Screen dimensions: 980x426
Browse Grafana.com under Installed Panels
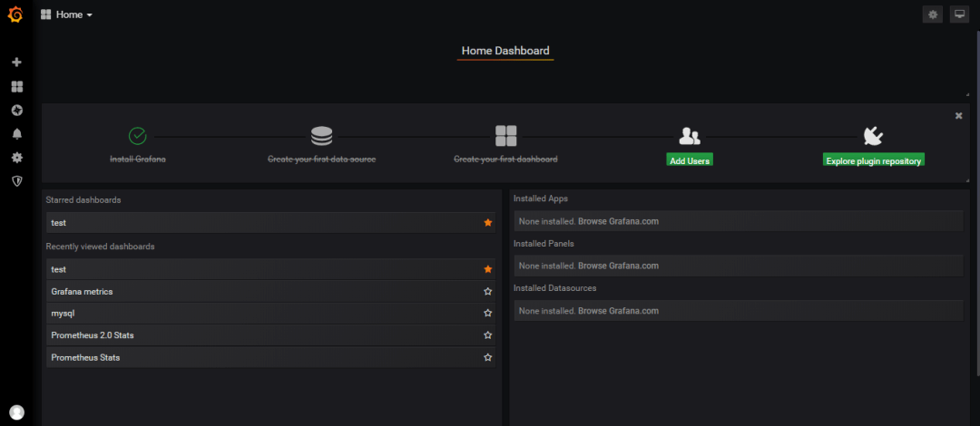pos(618,266)
